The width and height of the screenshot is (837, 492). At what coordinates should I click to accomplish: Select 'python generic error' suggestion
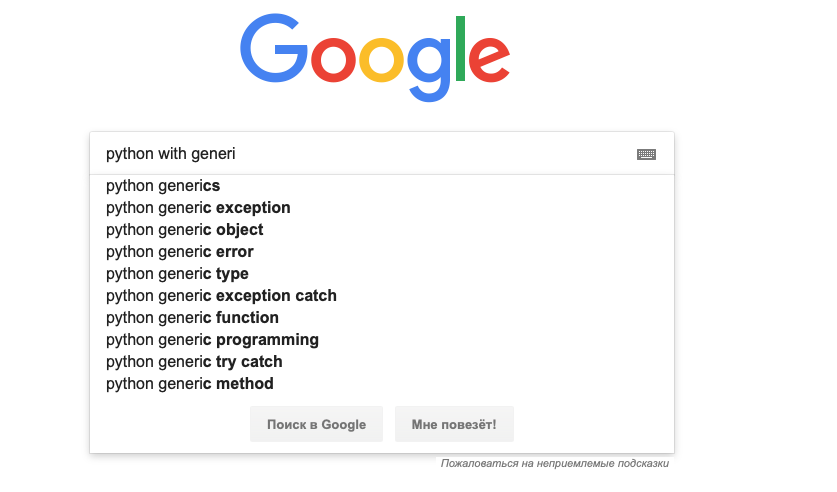point(382,251)
